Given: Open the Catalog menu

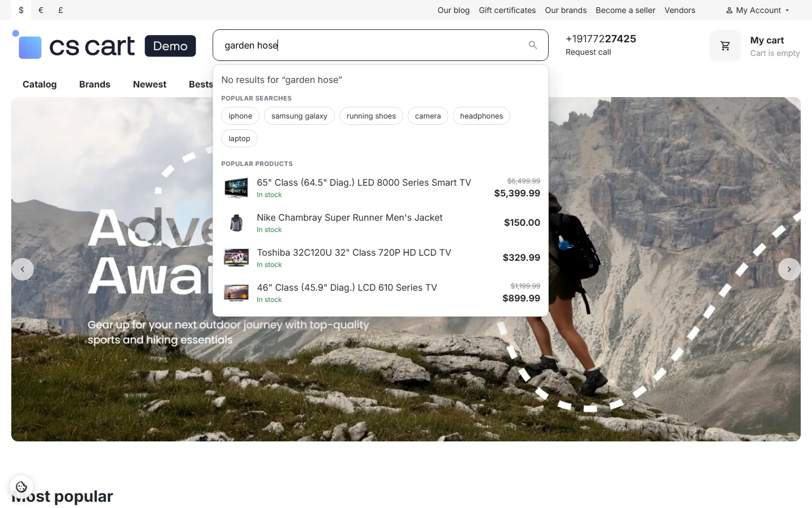Looking at the screenshot, I should [39, 84].
